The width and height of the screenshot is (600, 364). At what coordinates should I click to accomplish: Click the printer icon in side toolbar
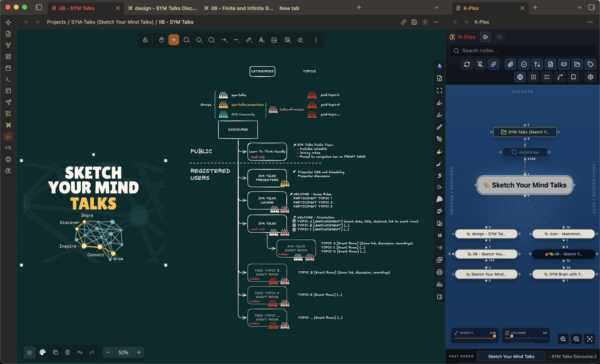click(x=440, y=272)
